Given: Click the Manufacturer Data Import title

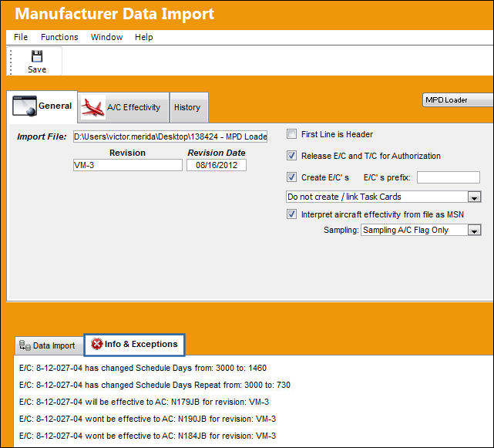Looking at the screenshot, I should point(115,14).
